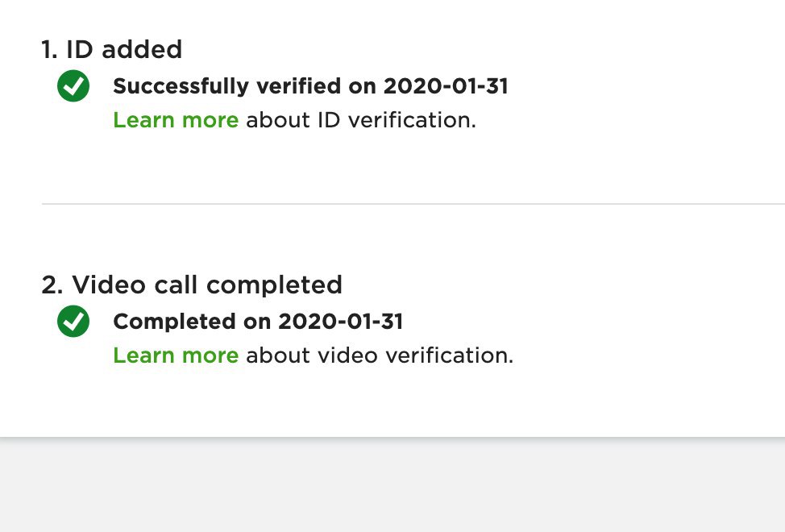This screenshot has width=785, height=532.
Task: Click 'Completed on 2020-01-31' status text
Action: point(258,322)
